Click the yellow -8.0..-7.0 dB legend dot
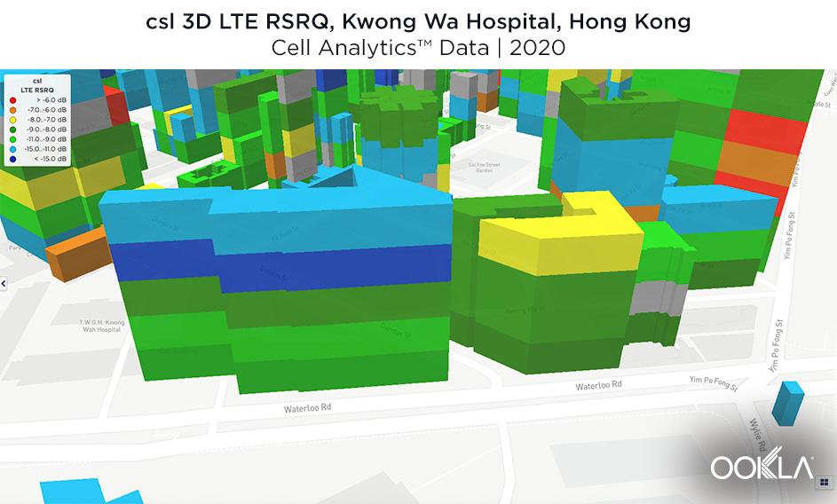837x504 pixels. [x=12, y=120]
